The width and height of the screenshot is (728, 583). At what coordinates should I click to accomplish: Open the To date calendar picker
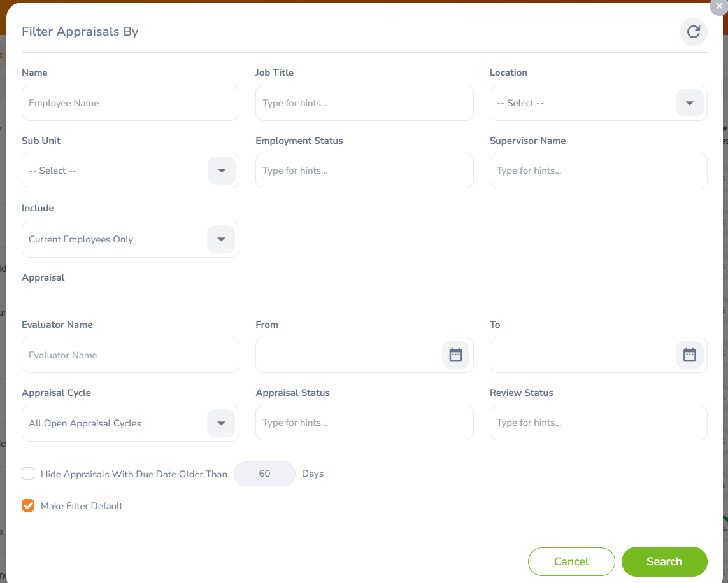coord(689,355)
